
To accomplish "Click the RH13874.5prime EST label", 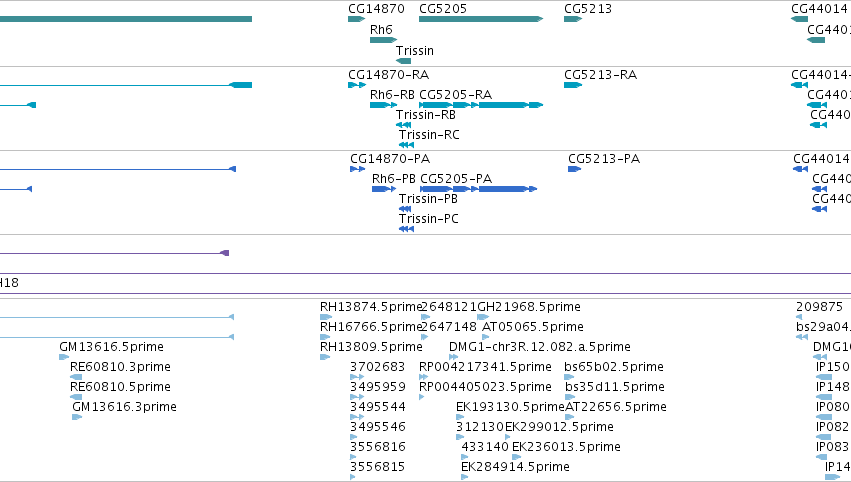I will coord(371,307).
